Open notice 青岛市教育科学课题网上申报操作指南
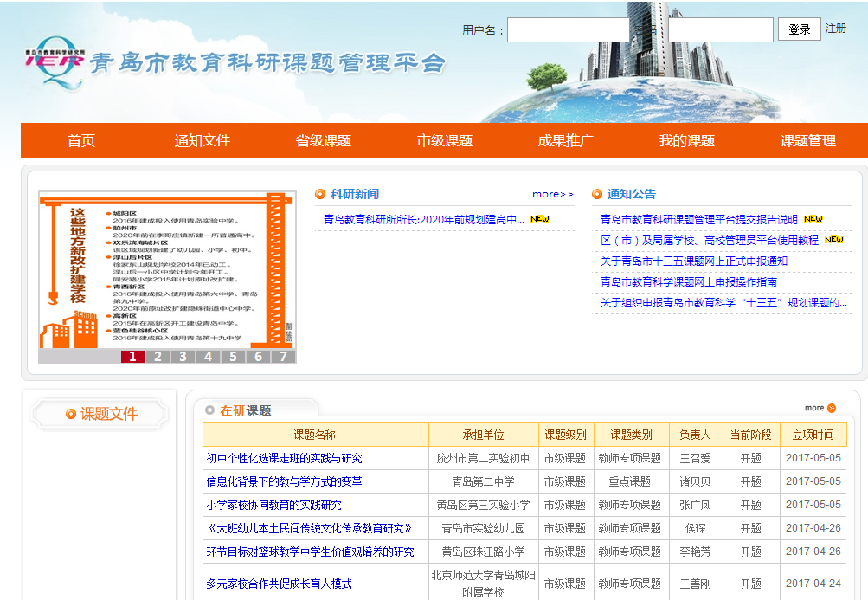868x600 pixels. [x=689, y=281]
